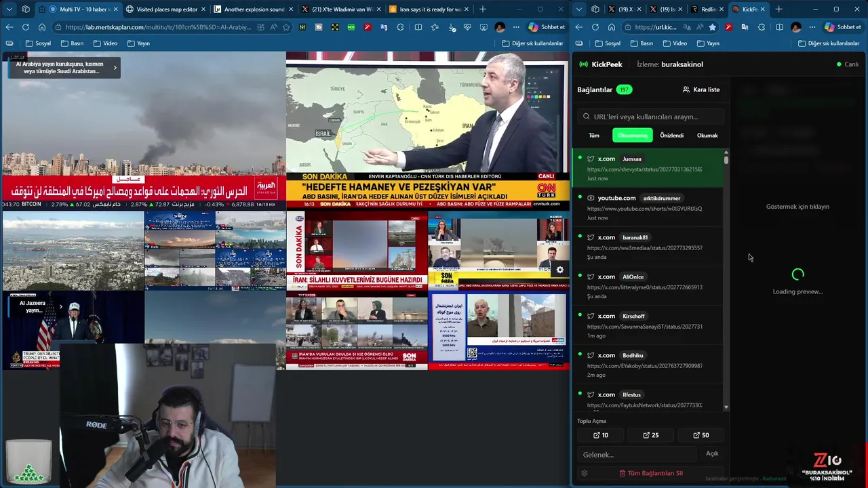Close the Multi TV browser tab
868x488 pixels.
click(x=115, y=9)
